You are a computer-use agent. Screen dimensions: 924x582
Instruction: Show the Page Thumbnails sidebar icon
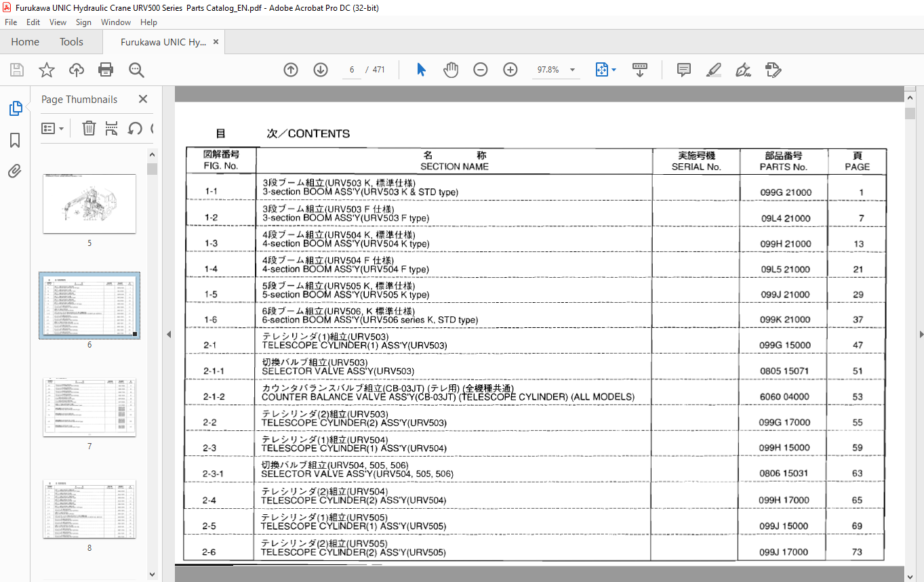(x=15, y=108)
